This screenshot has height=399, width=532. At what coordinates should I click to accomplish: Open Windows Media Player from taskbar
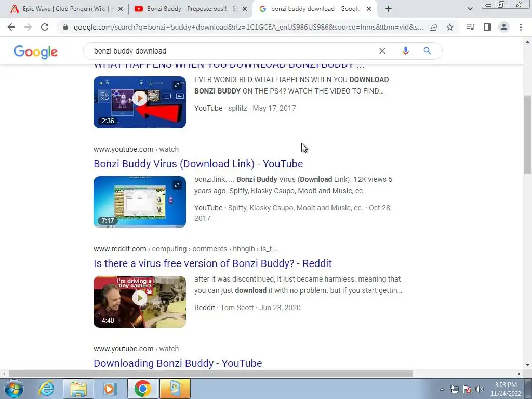[x=110, y=389]
